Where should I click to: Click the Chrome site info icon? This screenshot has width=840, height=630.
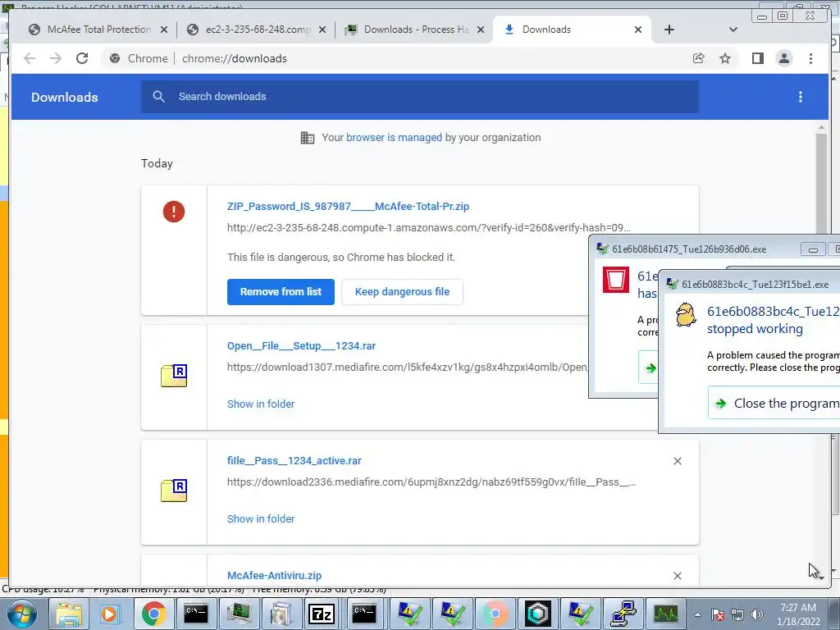pos(115,58)
